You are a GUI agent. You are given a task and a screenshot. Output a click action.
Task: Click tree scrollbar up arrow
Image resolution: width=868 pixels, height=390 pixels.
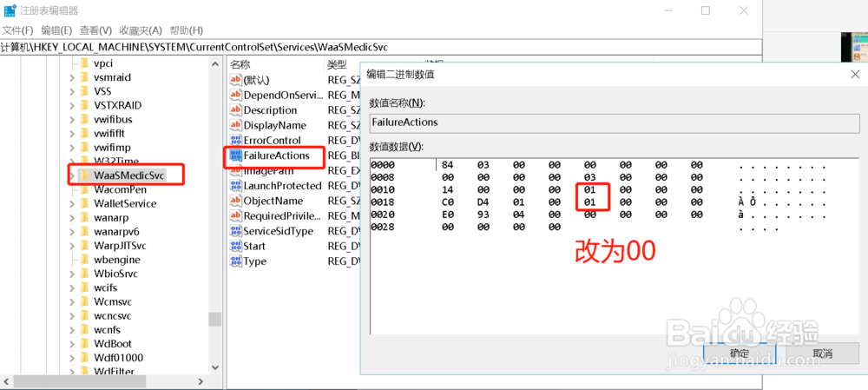214,63
